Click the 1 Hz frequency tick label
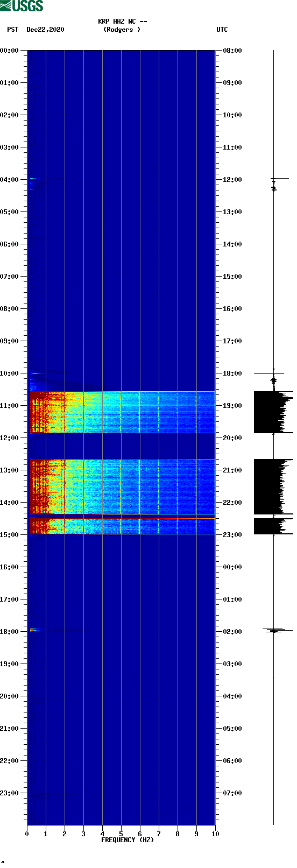The image size is (297, 868). click(46, 834)
